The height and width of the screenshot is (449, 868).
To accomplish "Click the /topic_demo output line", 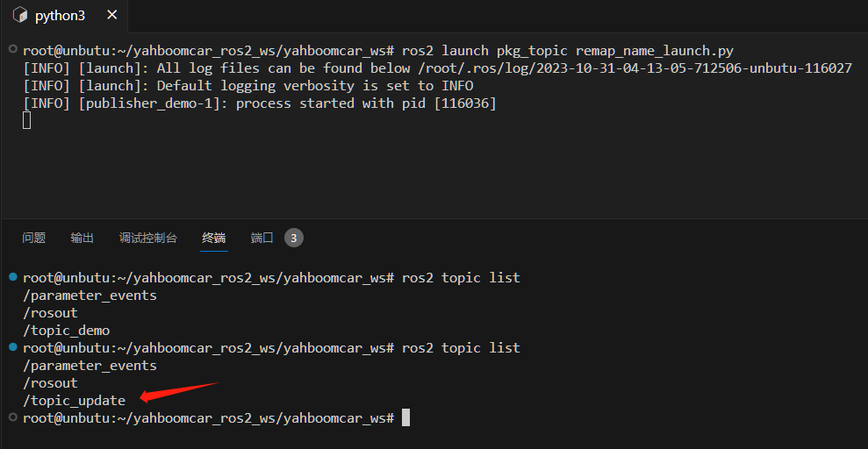I will click(67, 330).
